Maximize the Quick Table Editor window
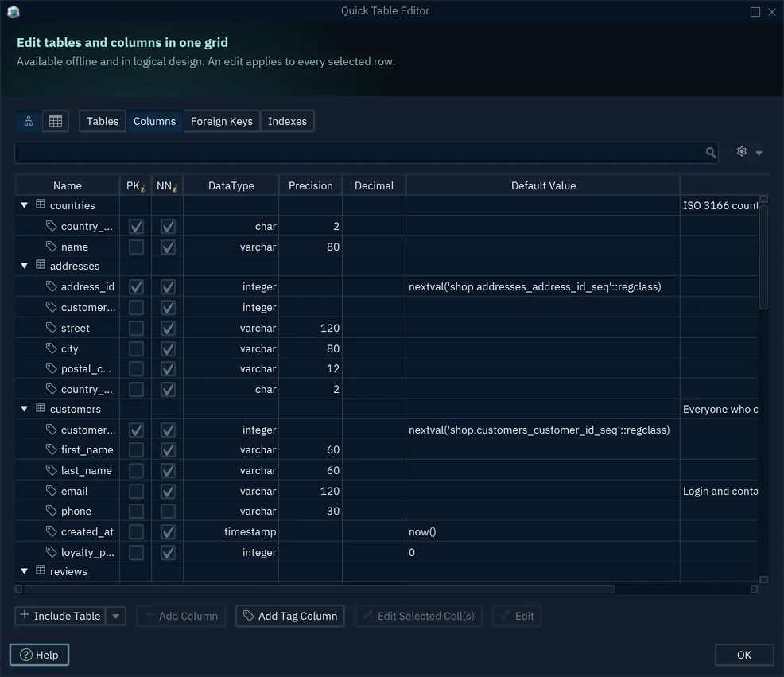 [x=755, y=11]
